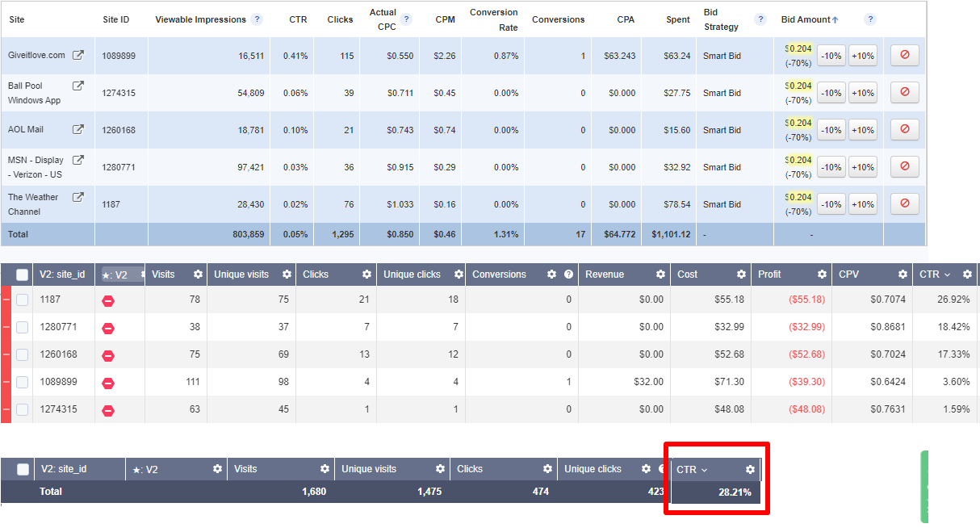Click help icon beside Viewable Impressions
The height and width of the screenshot is (528, 980).
(257, 19)
